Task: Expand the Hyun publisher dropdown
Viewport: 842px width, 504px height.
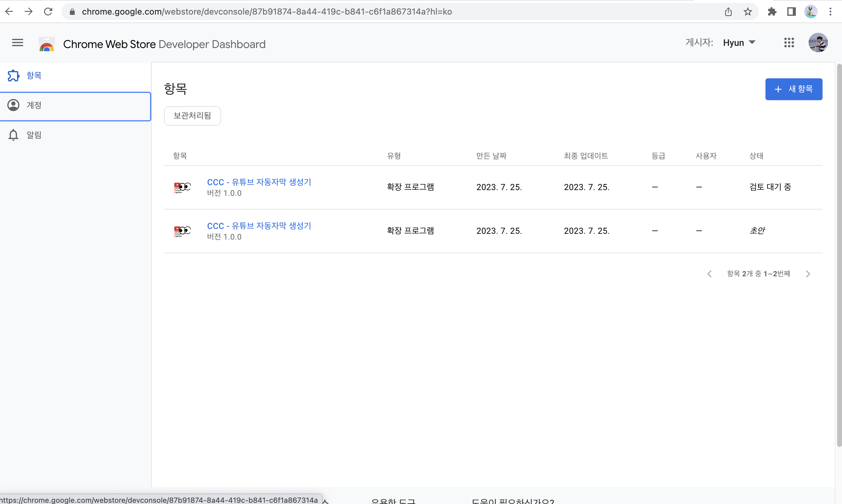Action: coord(739,43)
